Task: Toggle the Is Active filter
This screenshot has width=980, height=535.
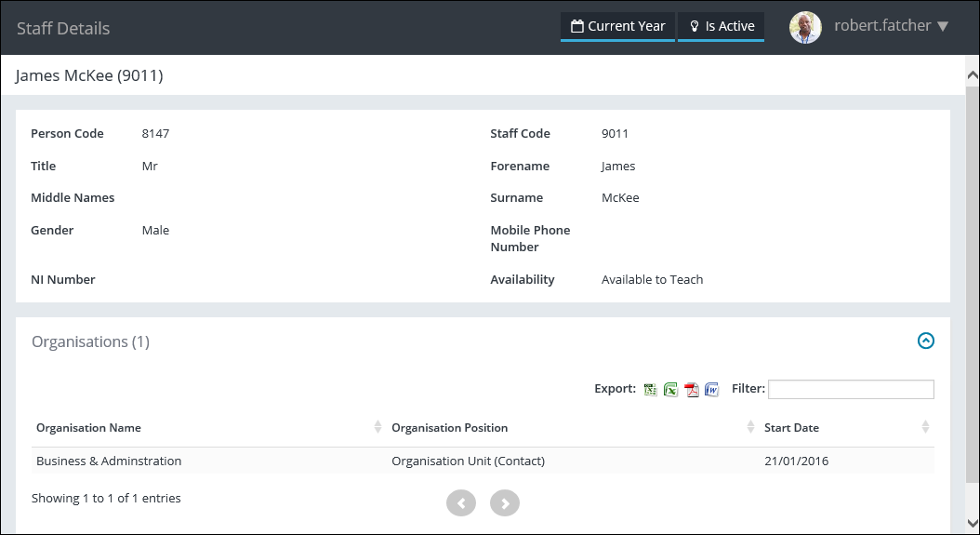Action: (x=722, y=26)
